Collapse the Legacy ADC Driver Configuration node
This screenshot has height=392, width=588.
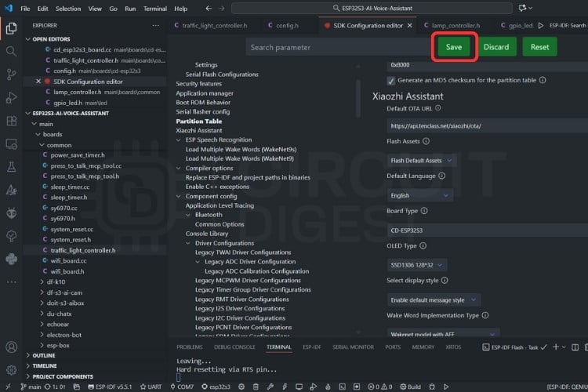click(198, 262)
